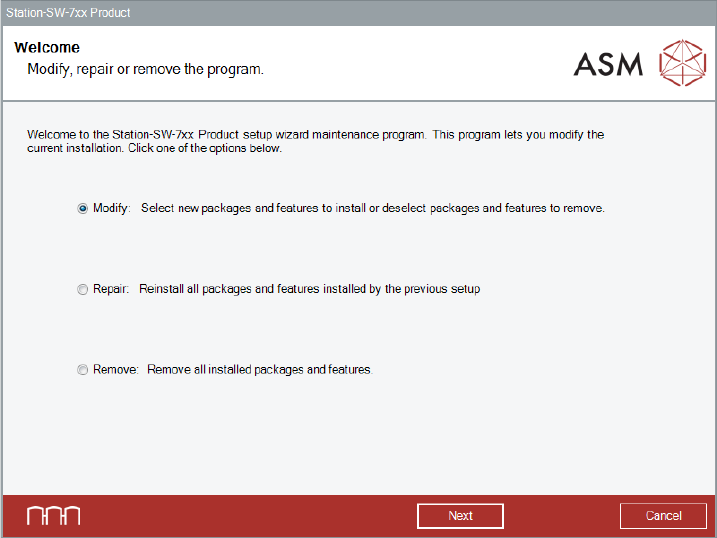Click the Cancel button
Viewport: 717px width, 538px height.
coord(663,516)
